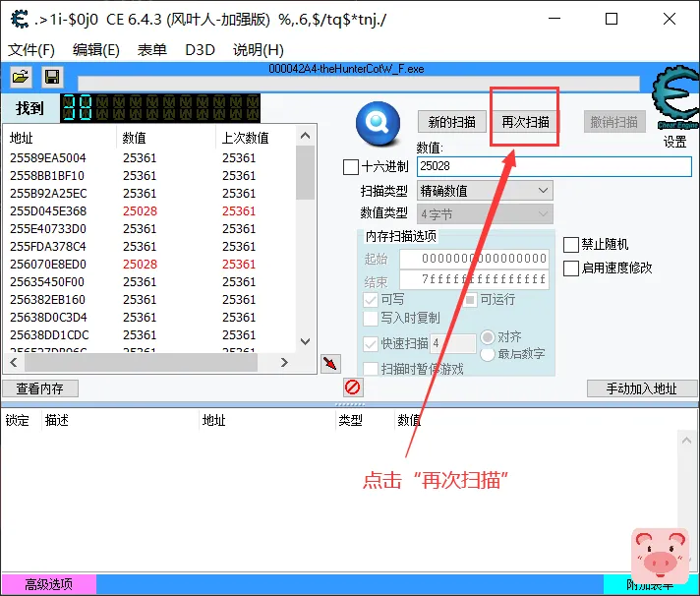
Task: Toggle the 可运行 checkbox
Action: point(470,300)
